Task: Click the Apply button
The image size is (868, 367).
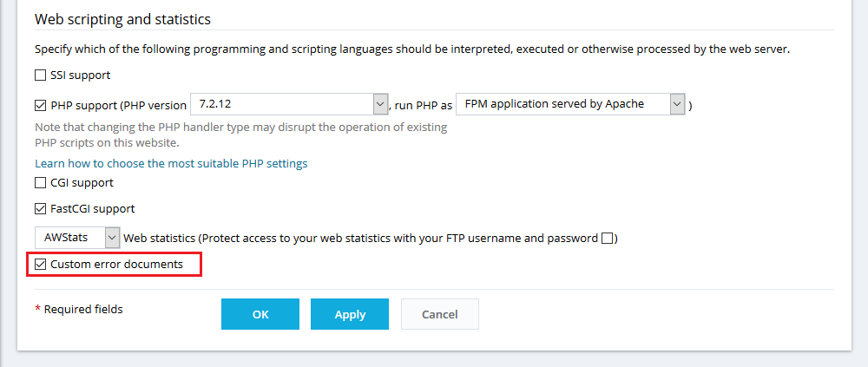Action: point(350,314)
